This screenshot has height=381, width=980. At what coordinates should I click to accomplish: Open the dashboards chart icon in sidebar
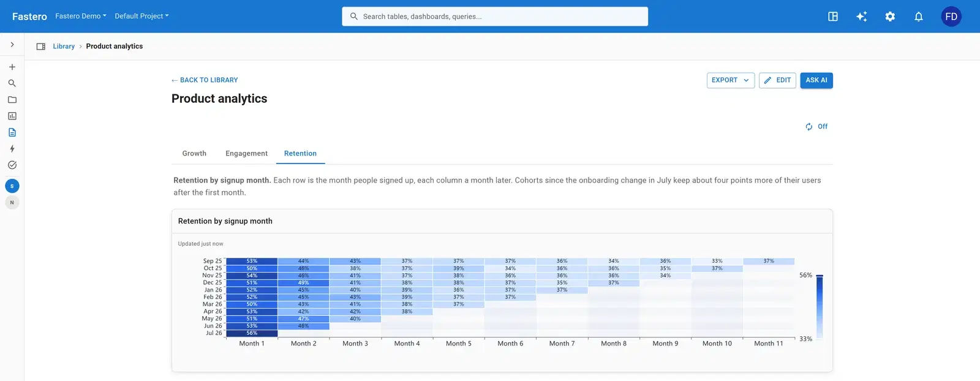point(12,116)
